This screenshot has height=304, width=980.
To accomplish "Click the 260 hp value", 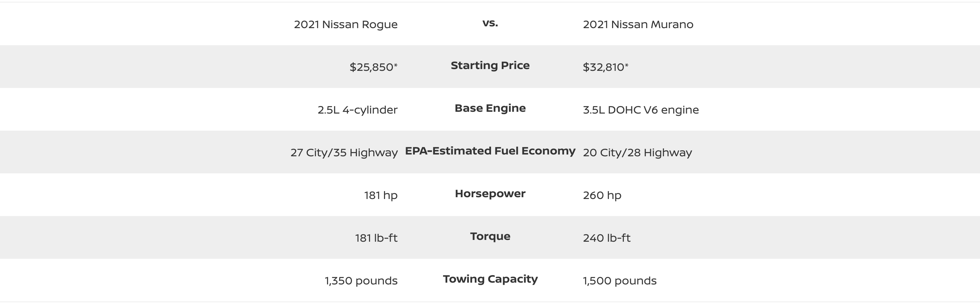I will [602, 195].
